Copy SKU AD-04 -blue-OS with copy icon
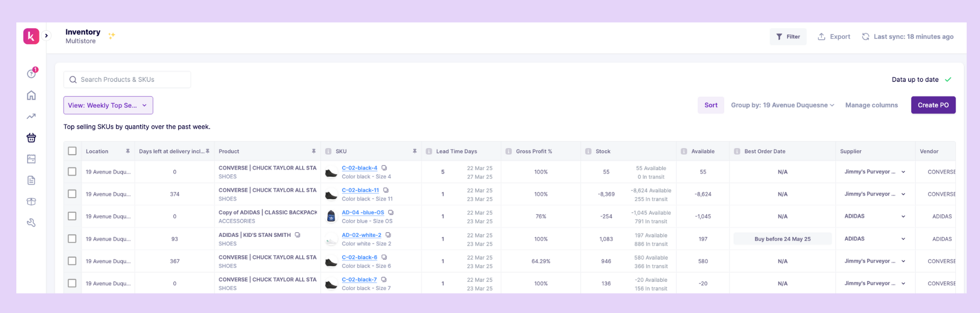The image size is (980, 313). [391, 212]
